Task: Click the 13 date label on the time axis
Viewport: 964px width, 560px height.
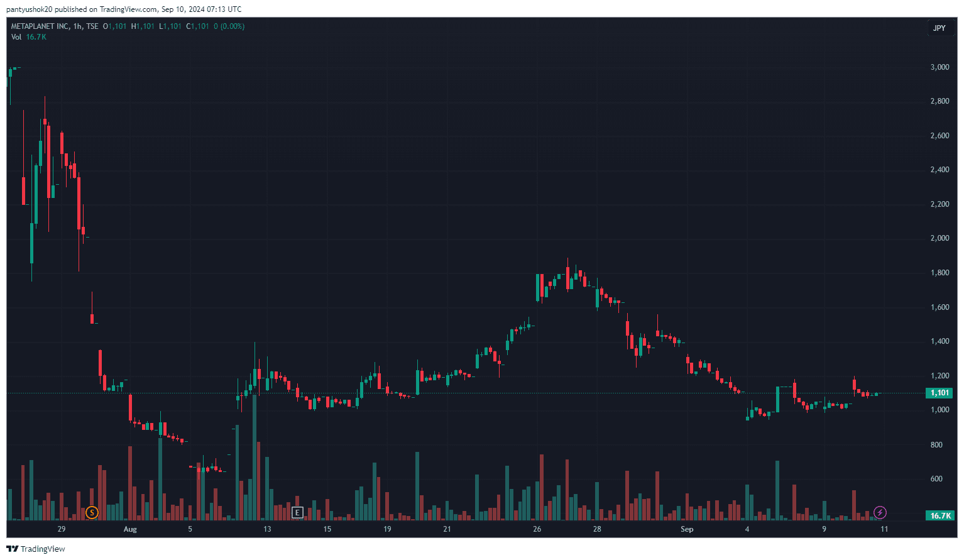Action: [267, 529]
